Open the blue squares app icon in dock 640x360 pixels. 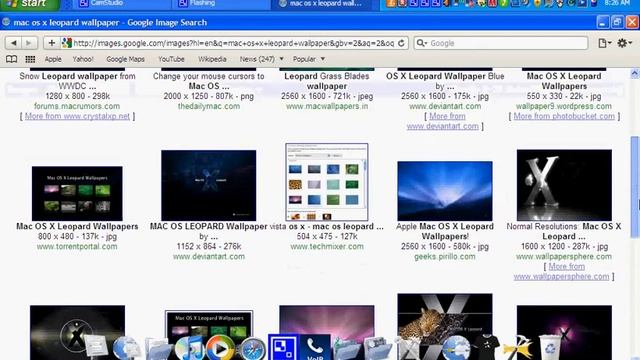(283, 347)
